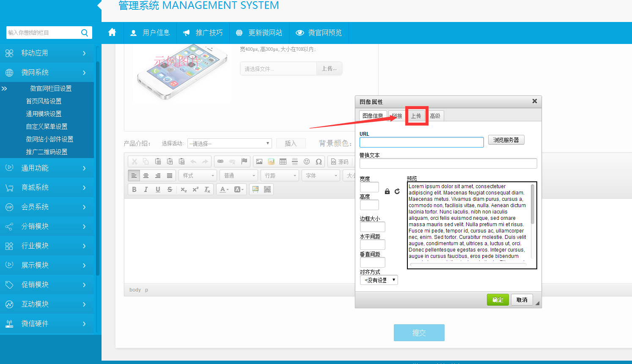The height and width of the screenshot is (364, 632).
Task: Click the reset size icon in the image dialog
Action: (397, 192)
